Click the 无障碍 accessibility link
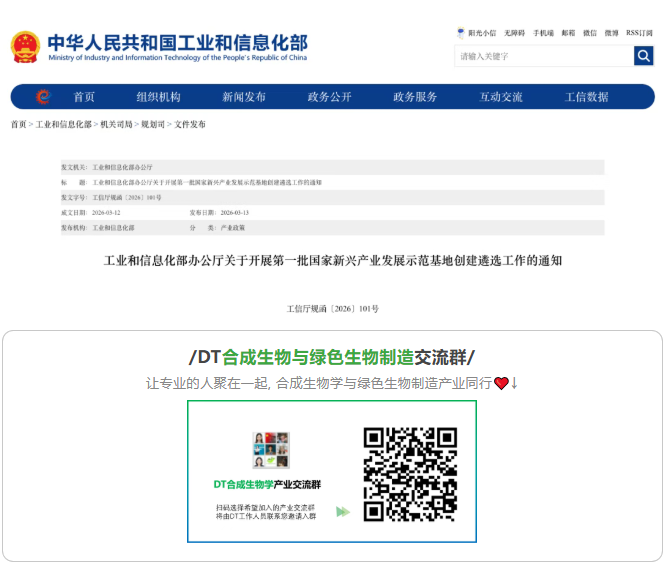The image size is (665, 579). click(514, 33)
